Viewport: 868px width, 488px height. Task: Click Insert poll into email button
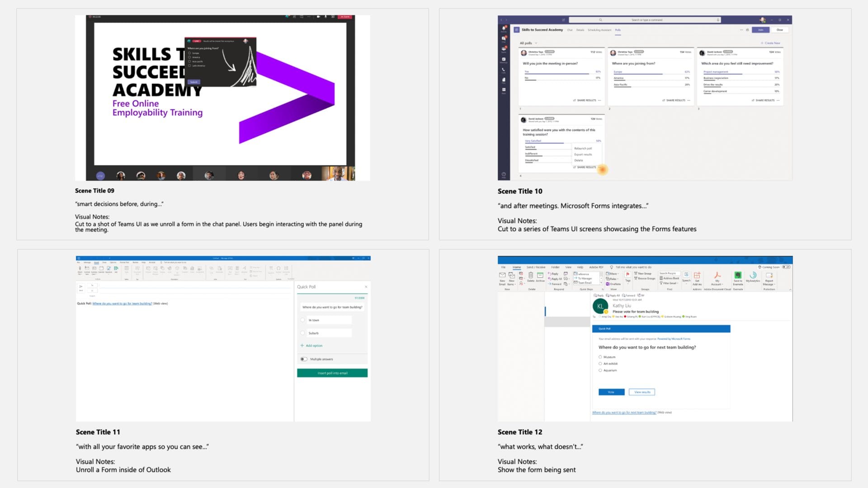click(x=332, y=373)
